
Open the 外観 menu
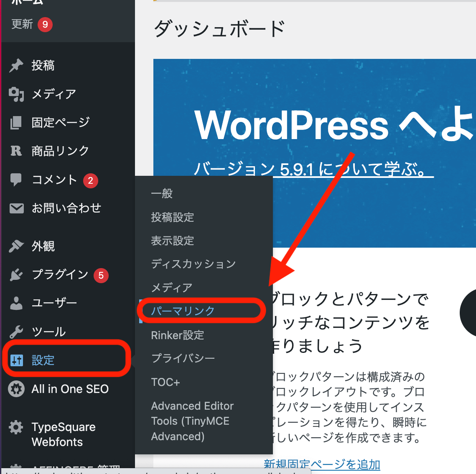[43, 246]
